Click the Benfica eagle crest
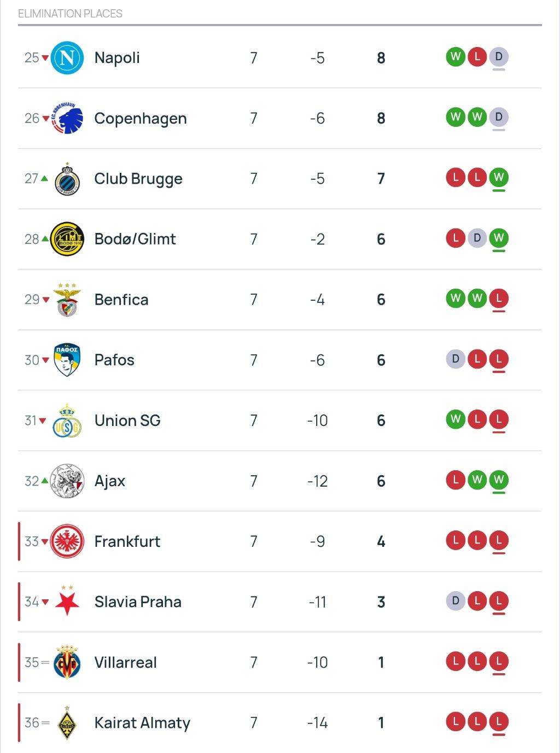Viewport: 560px width, 753px height. [67, 300]
